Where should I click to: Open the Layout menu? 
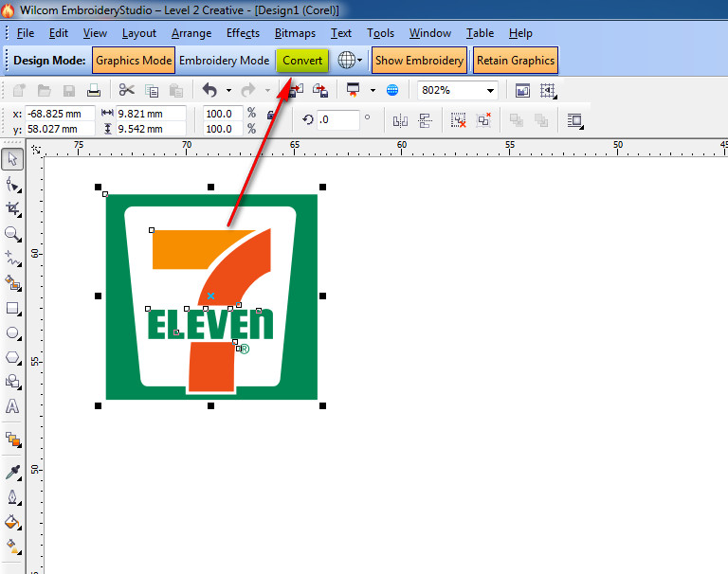[x=138, y=33]
